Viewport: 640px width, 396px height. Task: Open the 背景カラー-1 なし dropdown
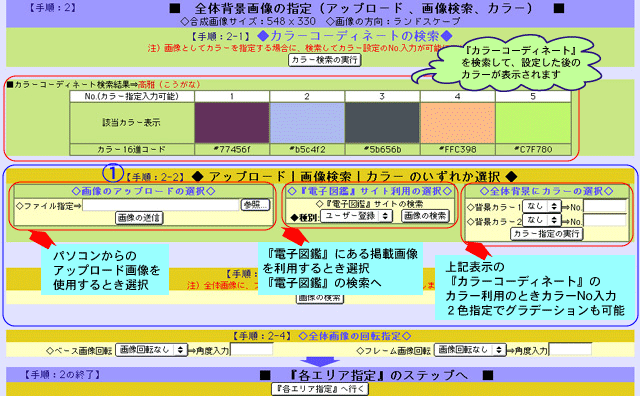(x=542, y=207)
